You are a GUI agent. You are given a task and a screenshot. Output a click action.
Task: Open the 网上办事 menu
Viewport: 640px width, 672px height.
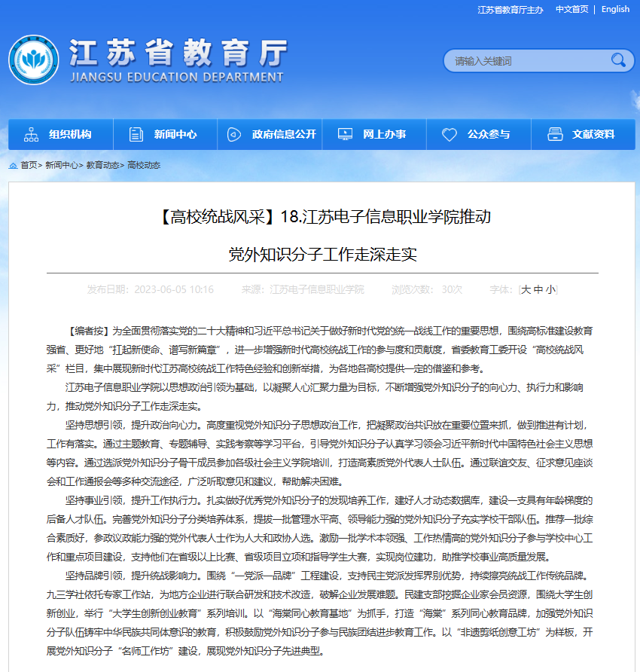tap(374, 135)
